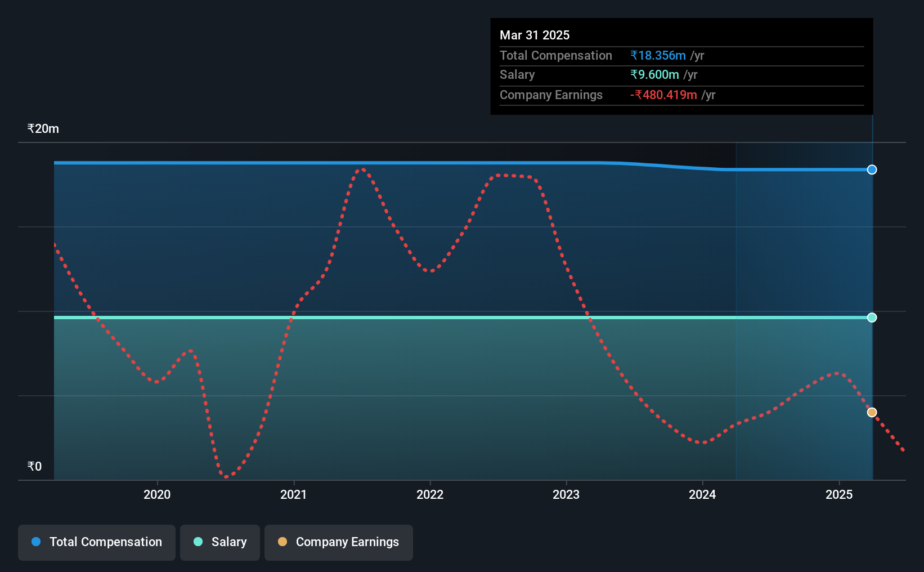Click the blue dot in Total Compensation legend
This screenshot has width=924, height=572.
pyautogui.click(x=36, y=542)
